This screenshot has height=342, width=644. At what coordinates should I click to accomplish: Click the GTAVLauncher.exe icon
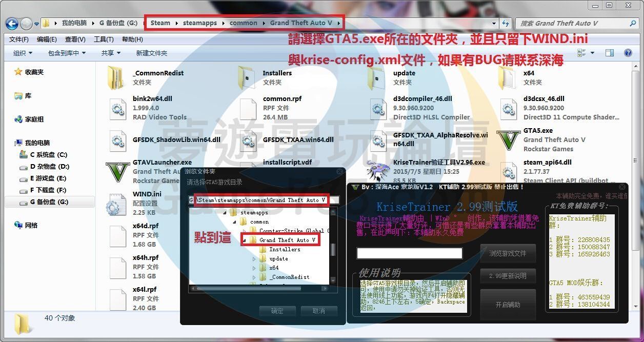tap(117, 172)
